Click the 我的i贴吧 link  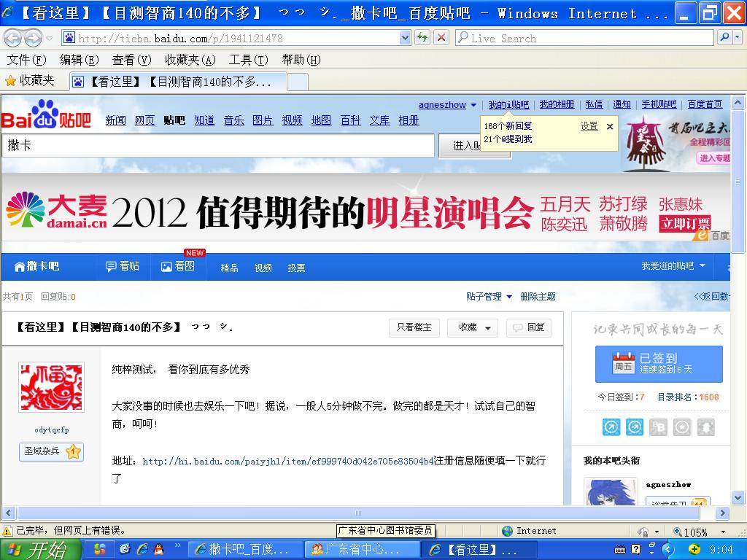(x=508, y=105)
